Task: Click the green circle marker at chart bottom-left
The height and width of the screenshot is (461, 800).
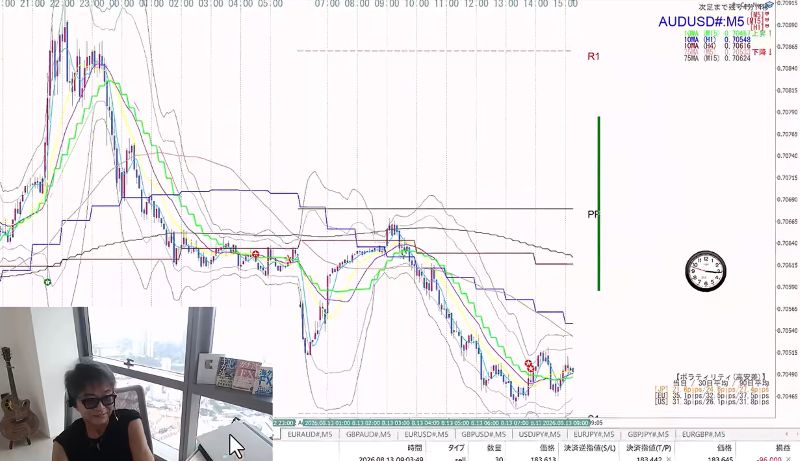Action: (47, 282)
